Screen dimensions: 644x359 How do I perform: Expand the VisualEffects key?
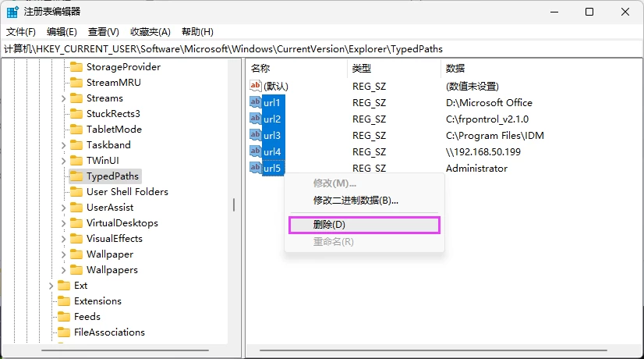point(63,239)
